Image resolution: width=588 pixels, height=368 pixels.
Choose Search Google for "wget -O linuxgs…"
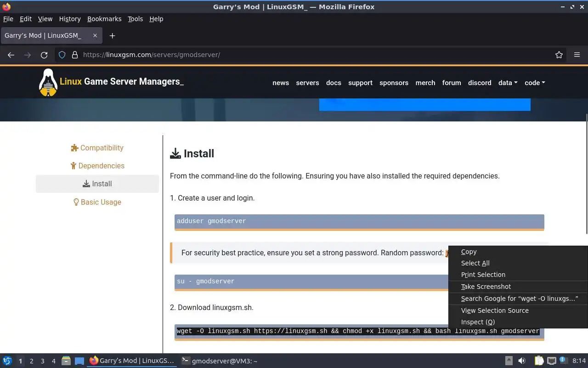click(x=518, y=299)
